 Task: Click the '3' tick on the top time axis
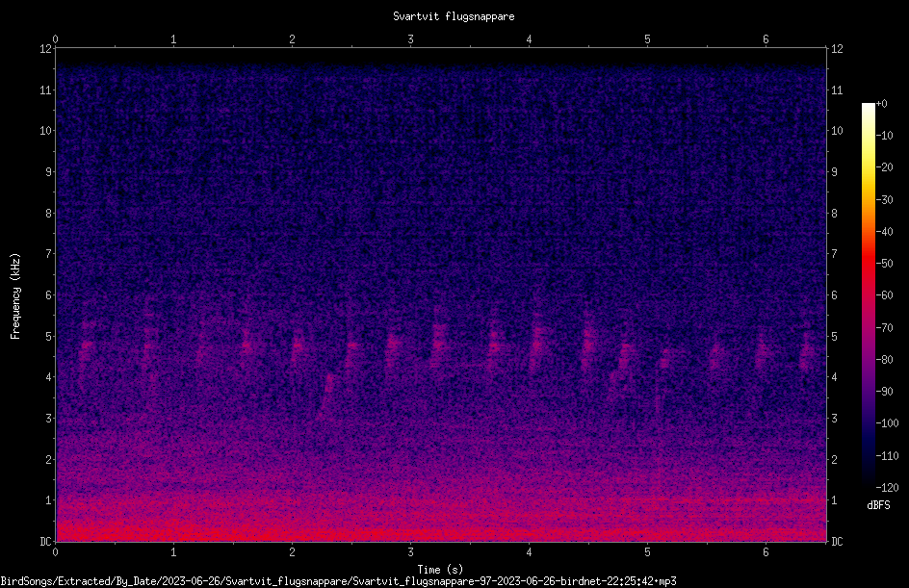click(x=410, y=39)
